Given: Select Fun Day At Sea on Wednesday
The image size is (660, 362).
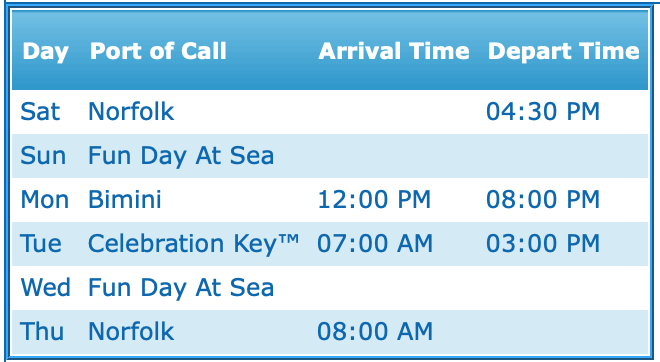Looking at the screenshot, I should [x=181, y=288].
